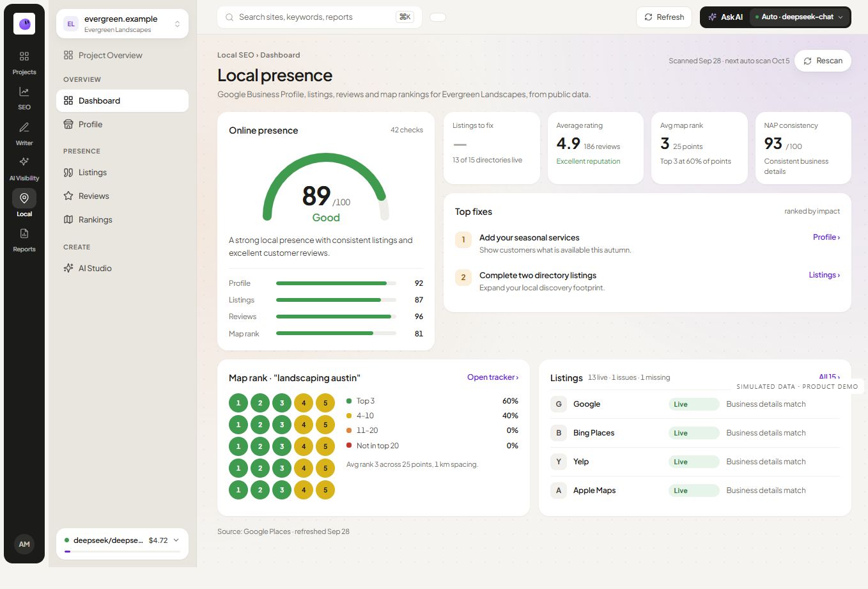The height and width of the screenshot is (589, 868).
Task: Click the Profile score progress bar
Action: pyautogui.click(x=336, y=283)
